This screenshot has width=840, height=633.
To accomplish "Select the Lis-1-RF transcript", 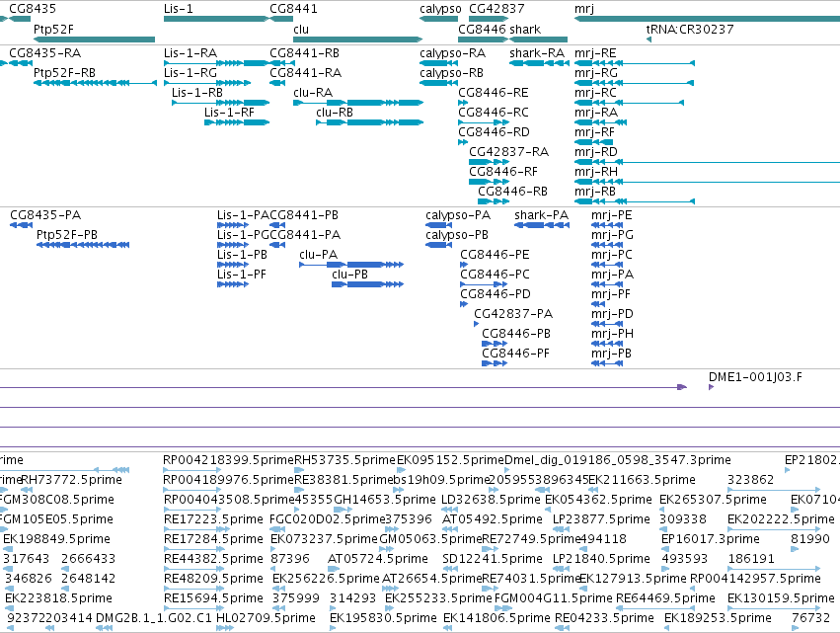I will pos(237,122).
